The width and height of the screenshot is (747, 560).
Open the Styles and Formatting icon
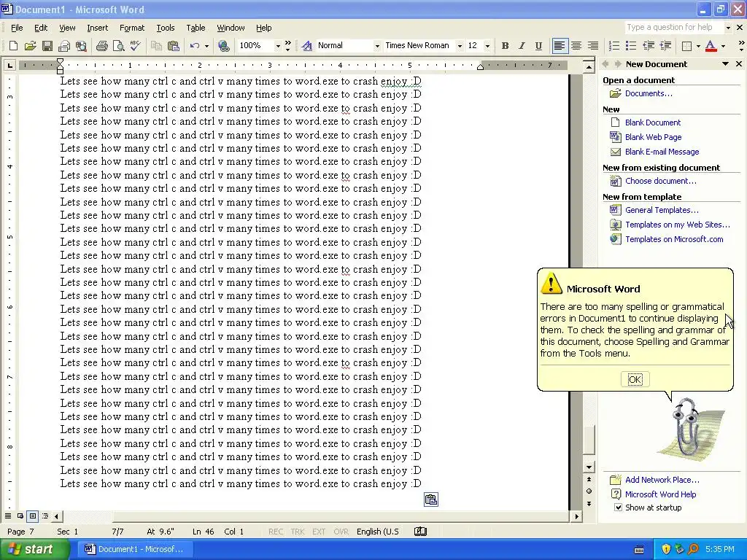click(x=307, y=46)
